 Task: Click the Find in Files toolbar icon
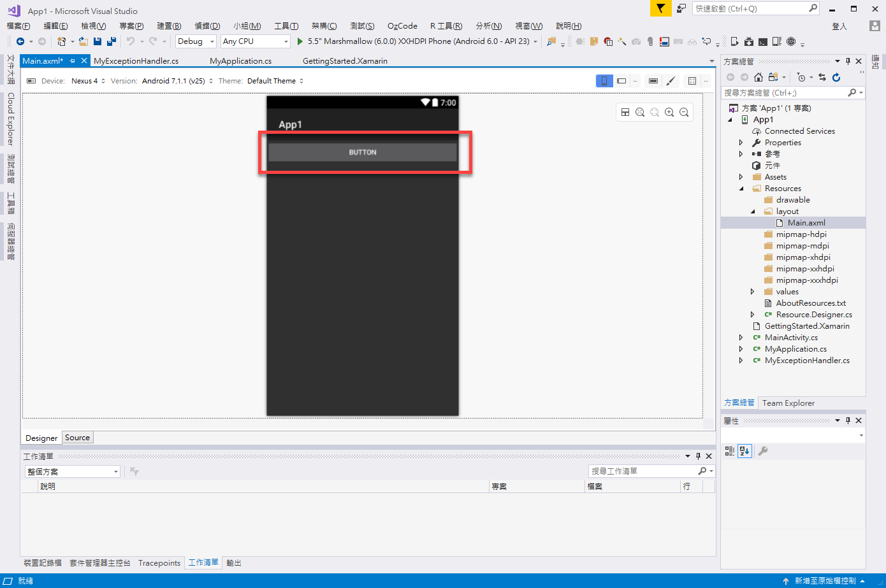pos(551,41)
